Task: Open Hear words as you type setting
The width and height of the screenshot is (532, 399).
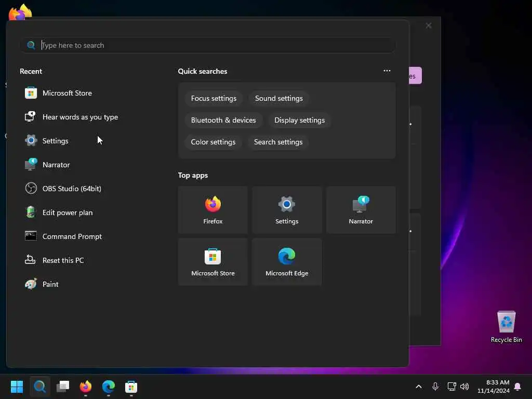Action: [72, 117]
